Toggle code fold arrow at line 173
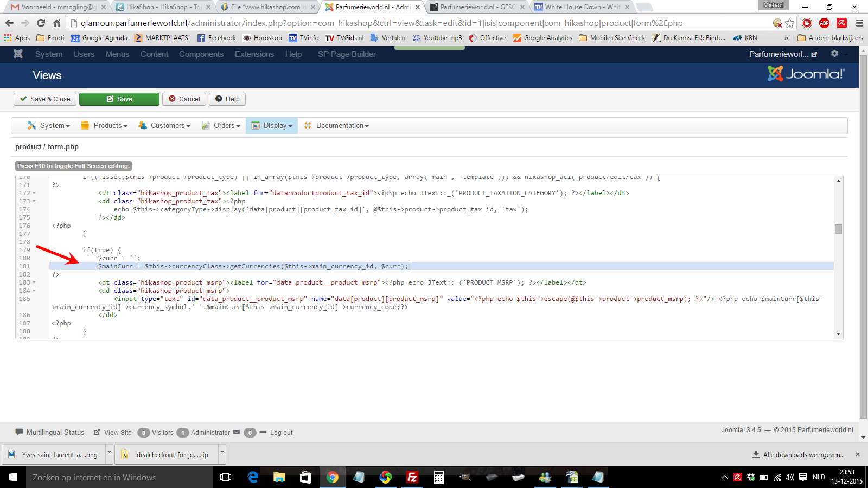Image resolution: width=868 pixels, height=488 pixels. point(34,201)
